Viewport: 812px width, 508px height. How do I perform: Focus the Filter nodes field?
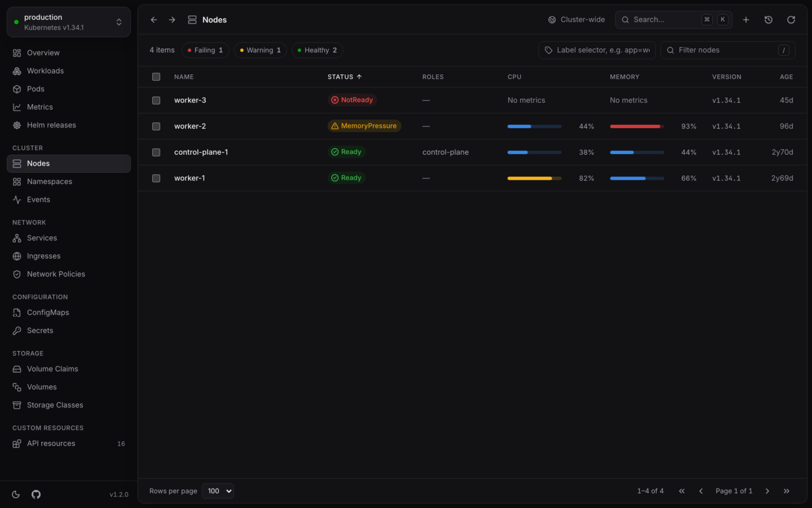click(x=727, y=50)
